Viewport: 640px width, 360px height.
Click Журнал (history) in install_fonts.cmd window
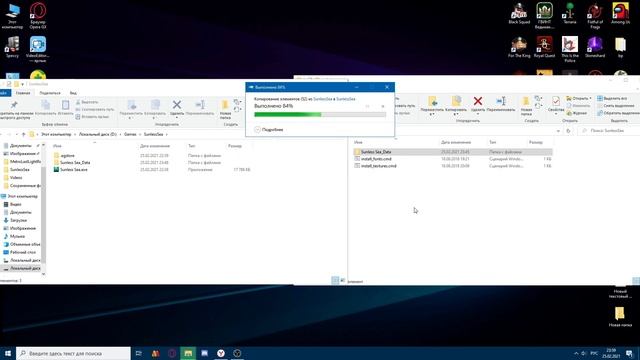pos(576,113)
